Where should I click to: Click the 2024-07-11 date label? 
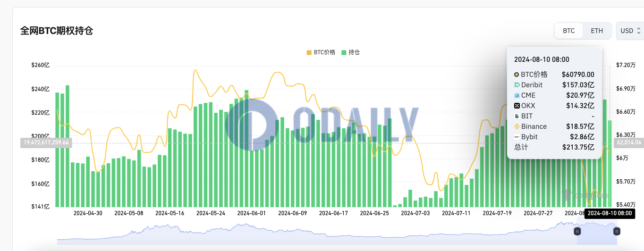(x=456, y=213)
